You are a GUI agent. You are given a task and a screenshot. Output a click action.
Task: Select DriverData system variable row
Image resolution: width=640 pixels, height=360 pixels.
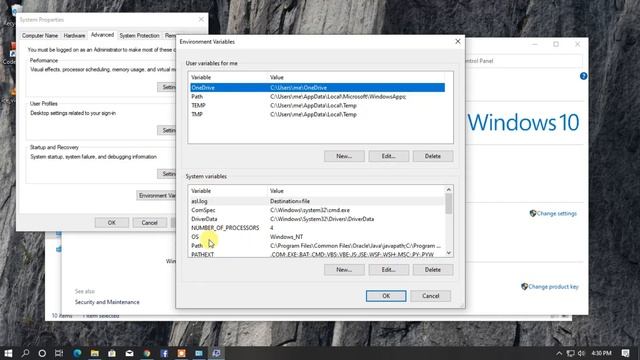(317, 219)
